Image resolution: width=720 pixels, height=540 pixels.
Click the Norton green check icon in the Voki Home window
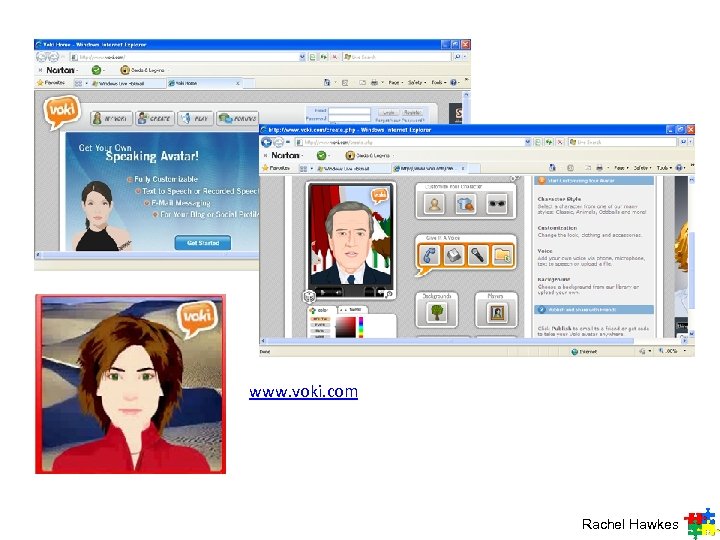pyautogui.click(x=96, y=70)
